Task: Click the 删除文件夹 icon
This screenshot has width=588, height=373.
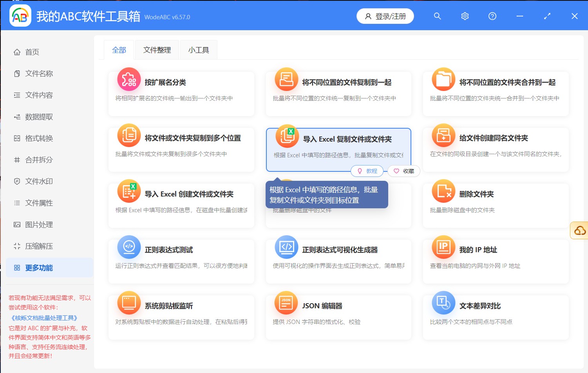Action: coord(443,191)
